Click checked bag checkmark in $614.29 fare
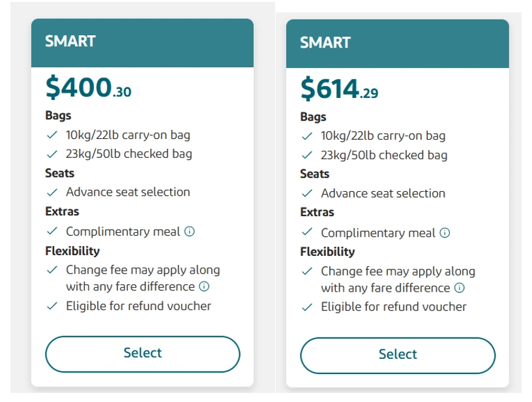 click(307, 155)
